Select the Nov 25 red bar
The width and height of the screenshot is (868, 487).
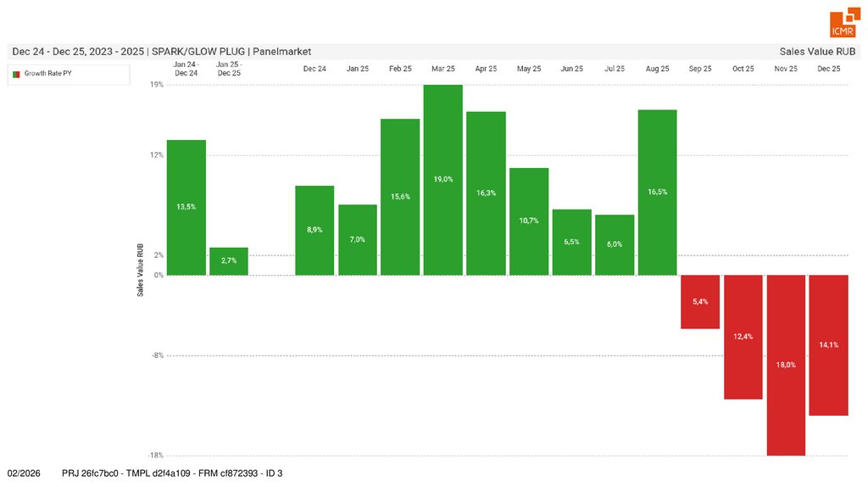(x=786, y=365)
